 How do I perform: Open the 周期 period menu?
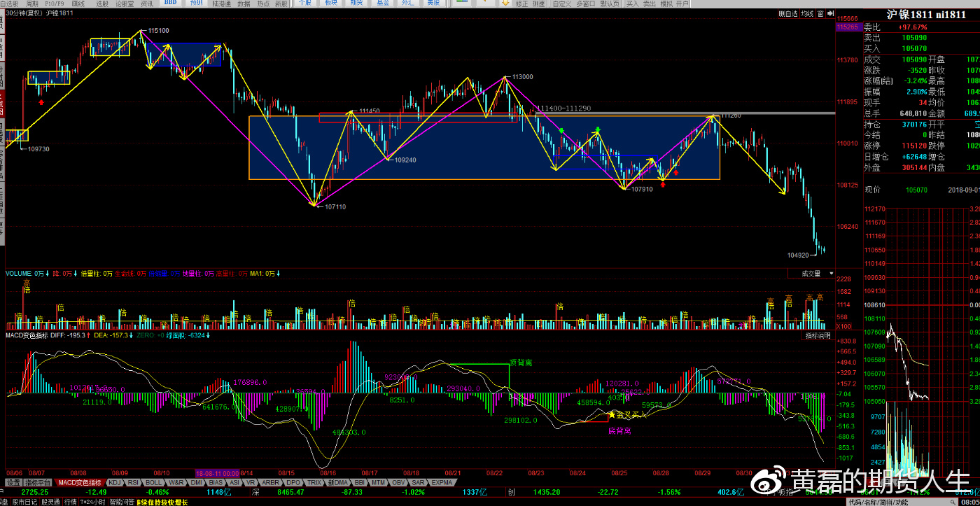click(31, 3)
